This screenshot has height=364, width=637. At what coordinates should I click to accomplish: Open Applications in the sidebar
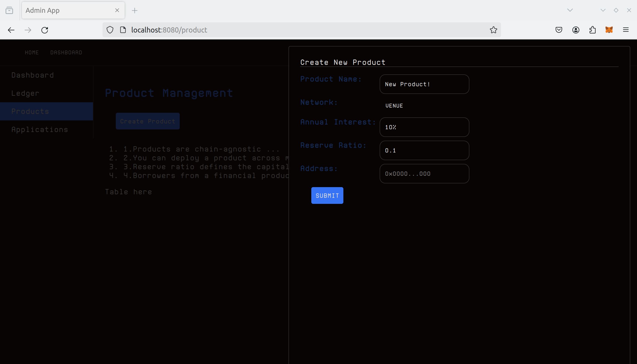(x=46, y=129)
